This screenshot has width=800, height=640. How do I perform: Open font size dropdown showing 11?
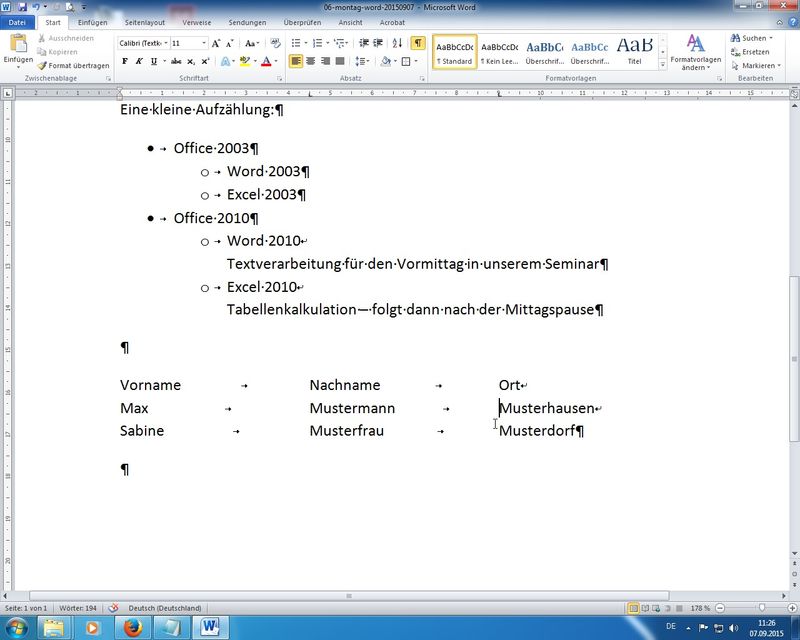pyautogui.click(x=204, y=43)
